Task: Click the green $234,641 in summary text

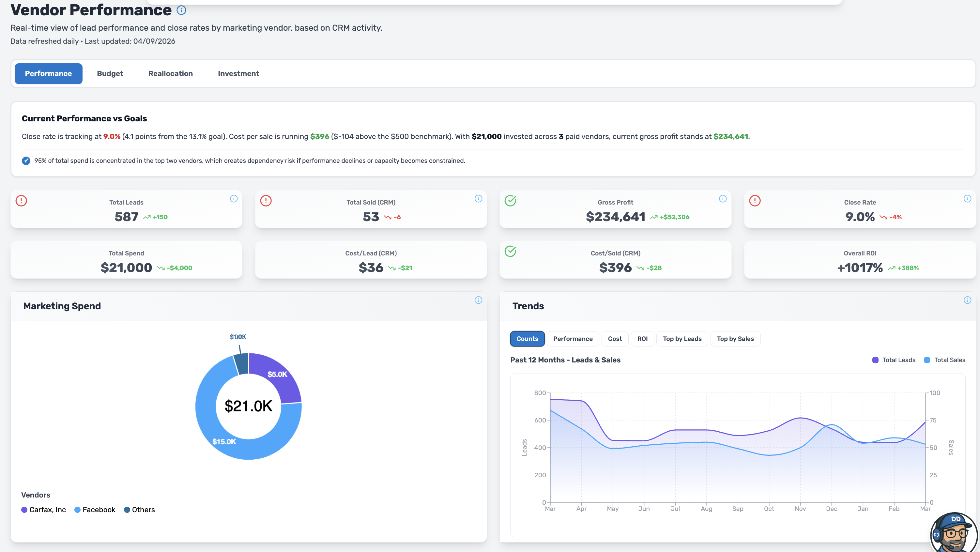Action: coord(730,137)
